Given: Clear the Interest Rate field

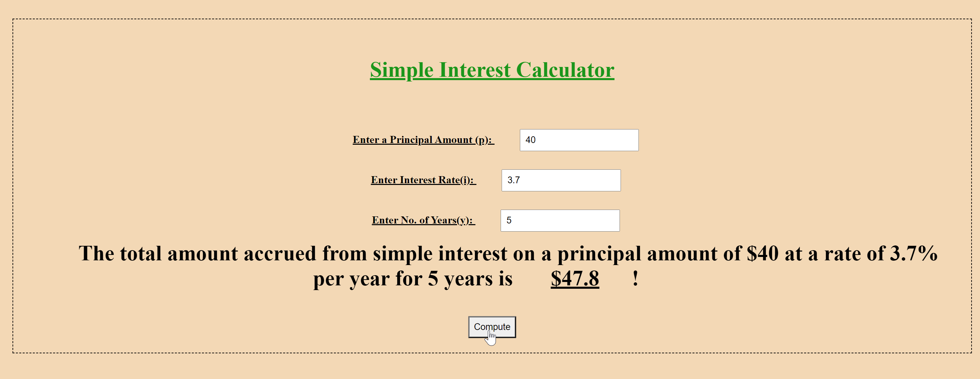Looking at the screenshot, I should tap(561, 180).
